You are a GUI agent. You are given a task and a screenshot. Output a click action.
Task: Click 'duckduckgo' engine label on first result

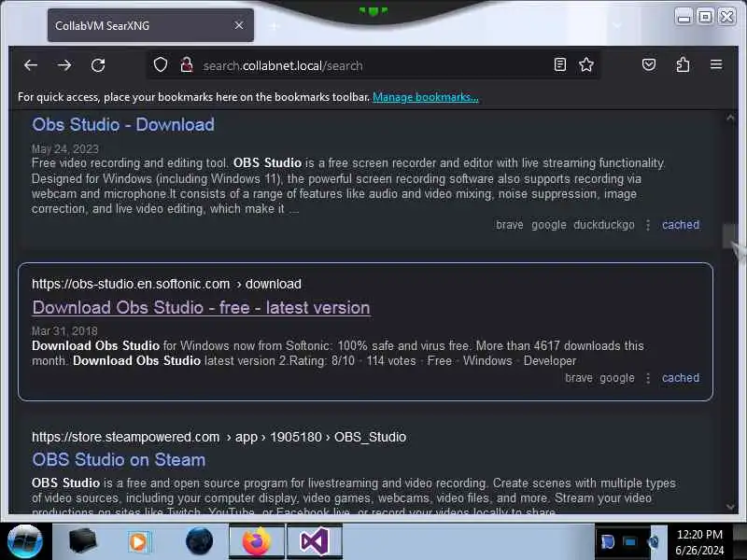coord(603,225)
